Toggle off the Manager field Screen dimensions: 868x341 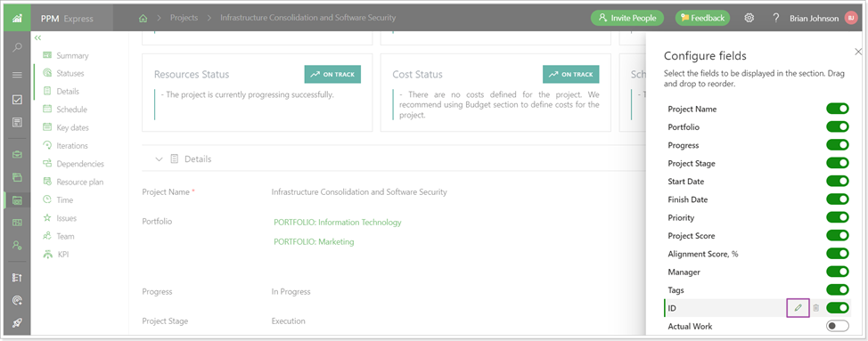(837, 272)
